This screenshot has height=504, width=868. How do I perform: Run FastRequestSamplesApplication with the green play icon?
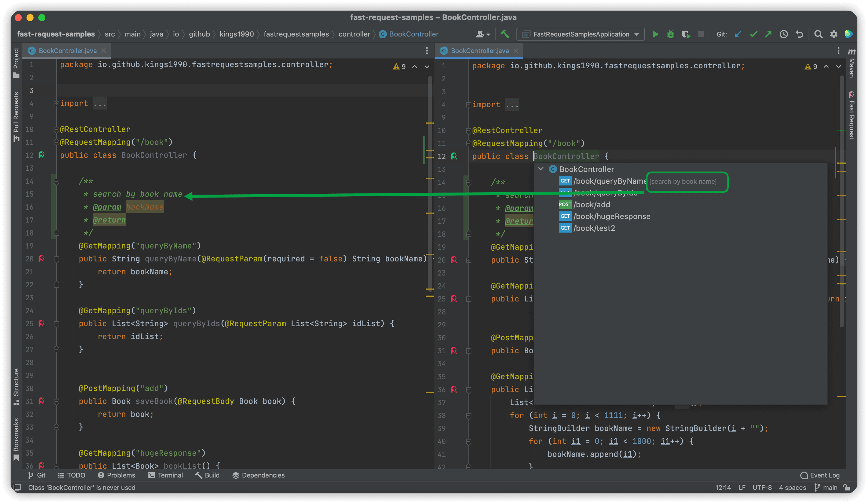655,34
